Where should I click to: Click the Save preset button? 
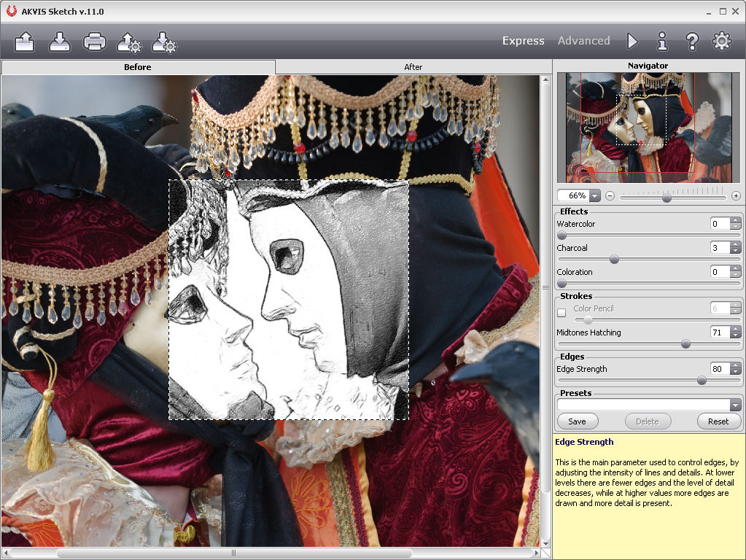(577, 421)
